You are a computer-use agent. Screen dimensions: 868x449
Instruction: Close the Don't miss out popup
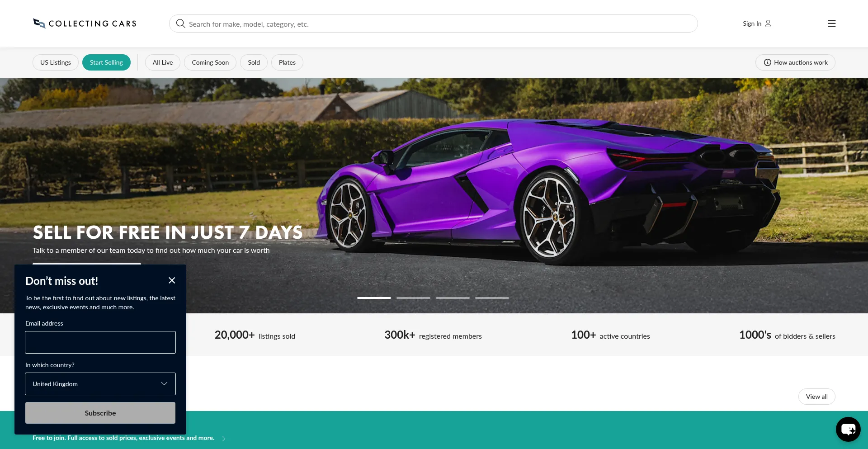pyautogui.click(x=172, y=280)
